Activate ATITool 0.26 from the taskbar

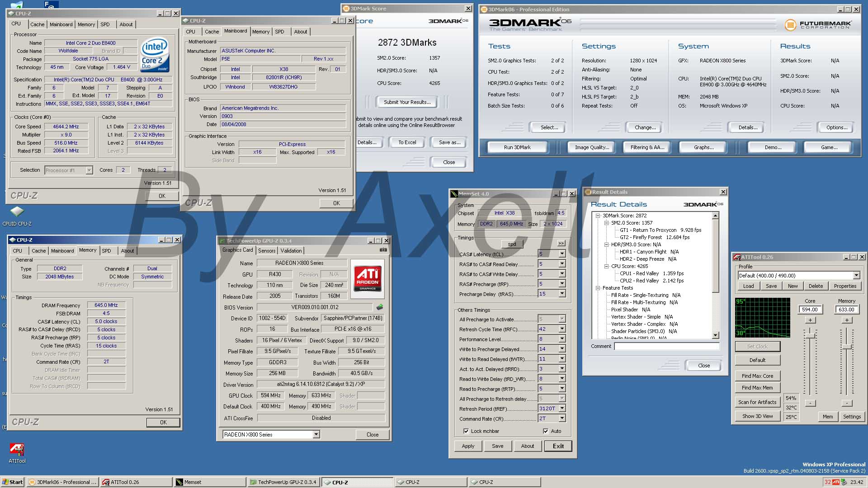136,482
